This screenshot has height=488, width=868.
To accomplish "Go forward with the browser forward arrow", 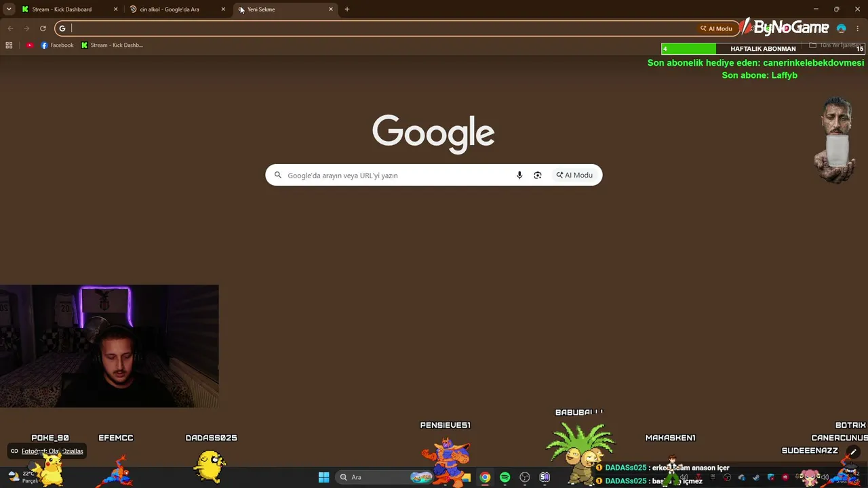I will (x=26, y=28).
